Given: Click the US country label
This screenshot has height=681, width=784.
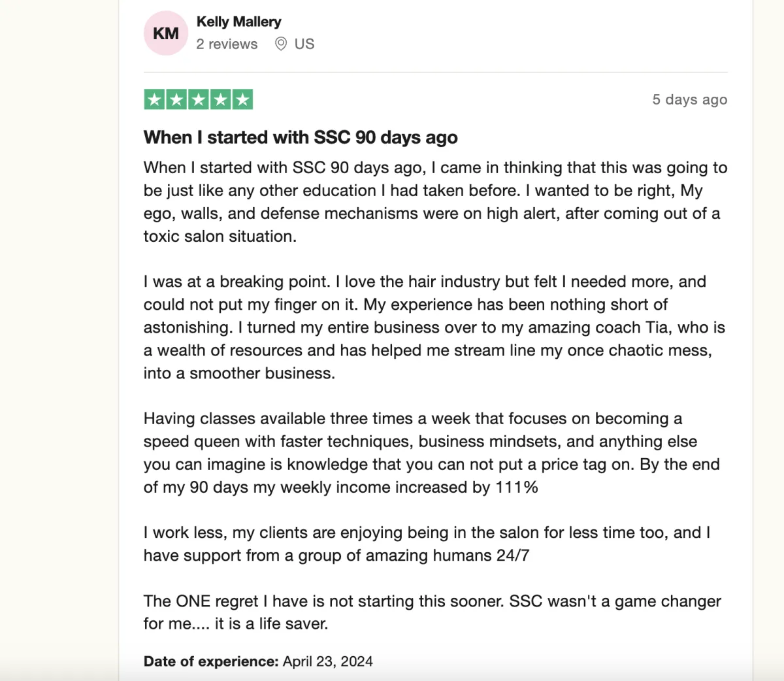Looking at the screenshot, I should (304, 44).
